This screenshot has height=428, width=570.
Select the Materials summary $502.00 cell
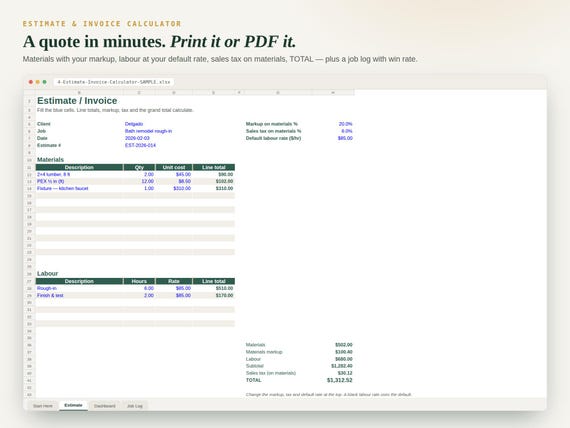coord(344,345)
